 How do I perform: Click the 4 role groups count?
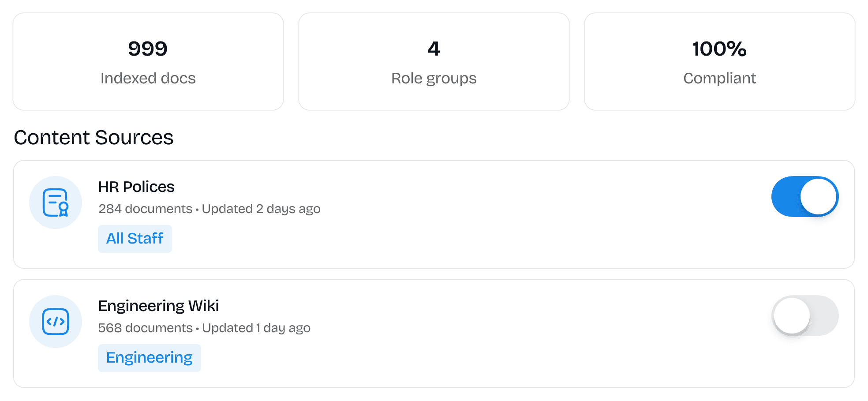[x=434, y=49]
